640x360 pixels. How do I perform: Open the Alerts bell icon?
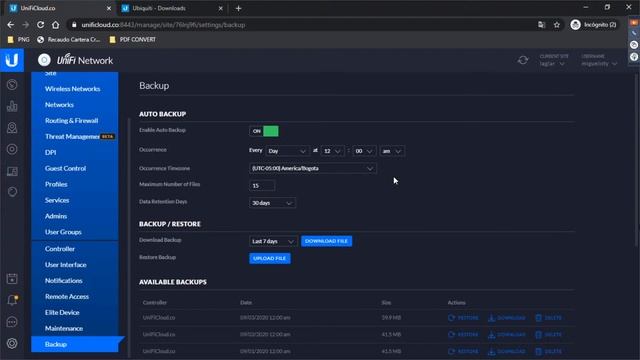[x=12, y=300]
